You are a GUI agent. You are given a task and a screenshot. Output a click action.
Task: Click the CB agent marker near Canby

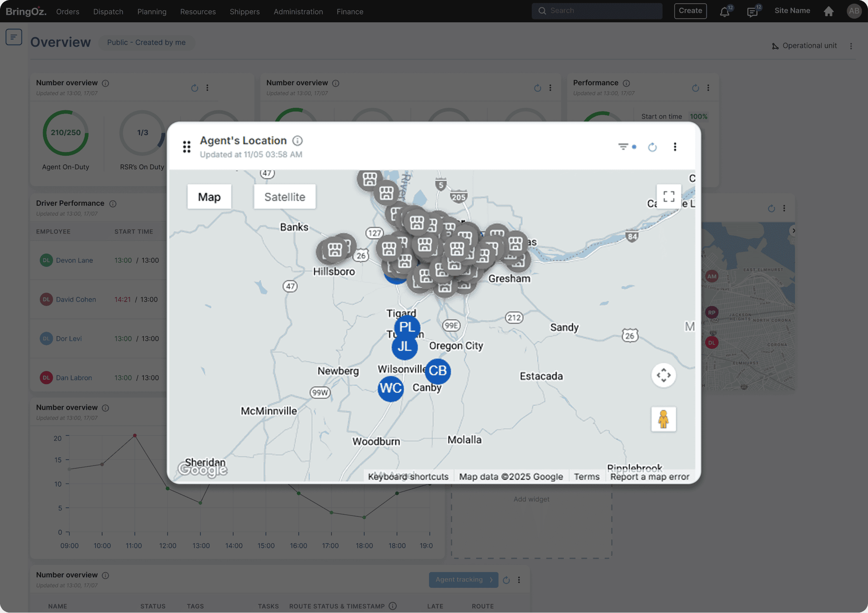[x=438, y=371]
